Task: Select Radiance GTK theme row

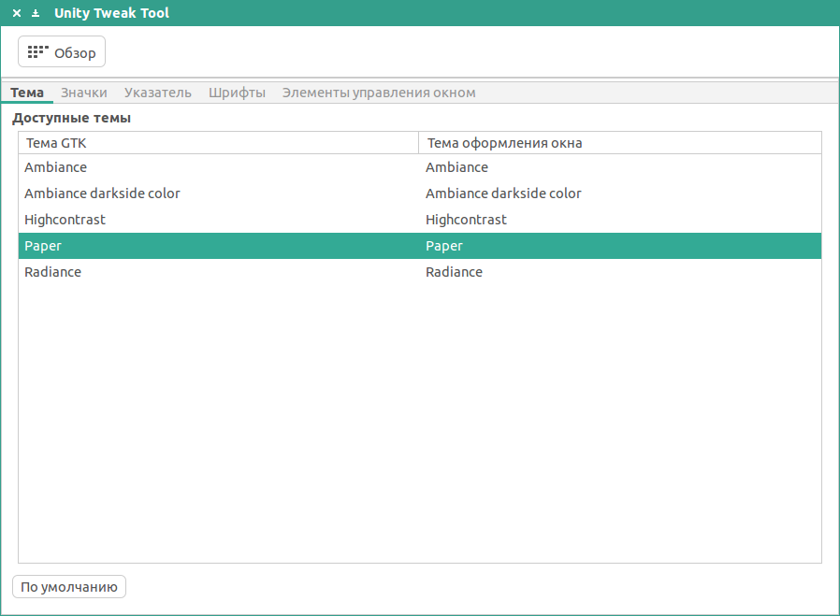Action: click(x=53, y=272)
